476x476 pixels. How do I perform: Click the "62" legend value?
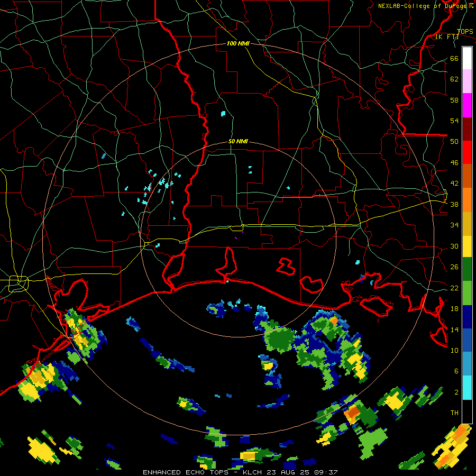pos(454,79)
